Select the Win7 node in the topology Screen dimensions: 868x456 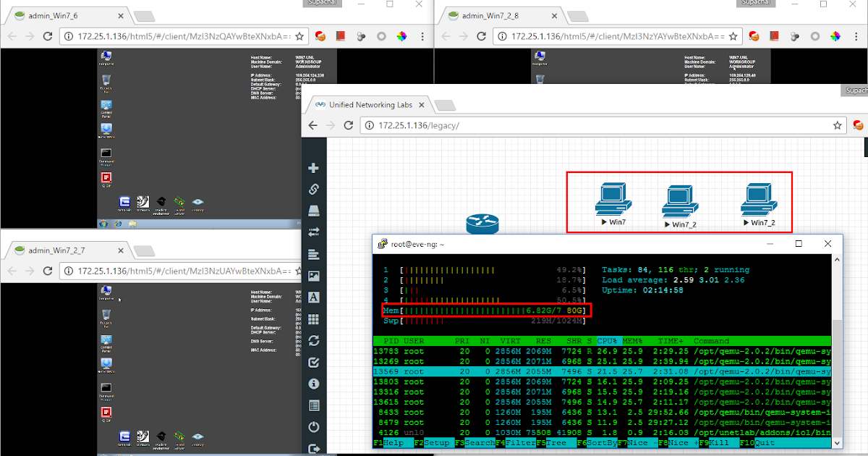pyautogui.click(x=613, y=203)
